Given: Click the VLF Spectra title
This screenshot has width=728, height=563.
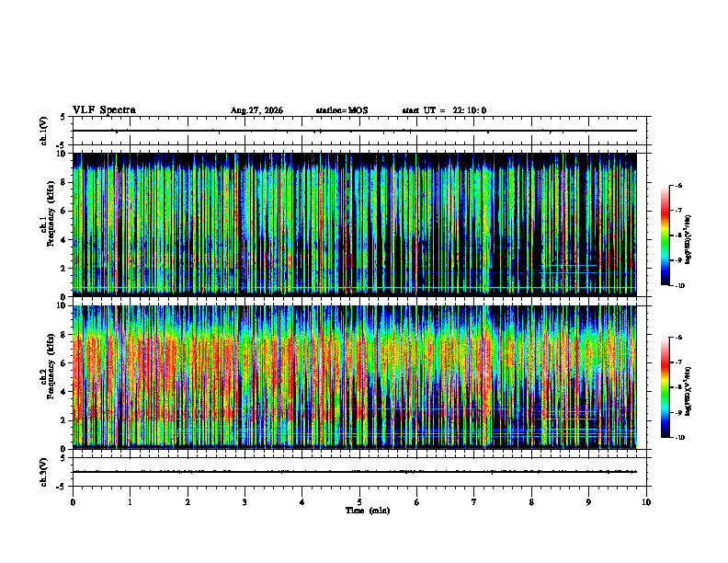Looking at the screenshot, I should (x=104, y=110).
